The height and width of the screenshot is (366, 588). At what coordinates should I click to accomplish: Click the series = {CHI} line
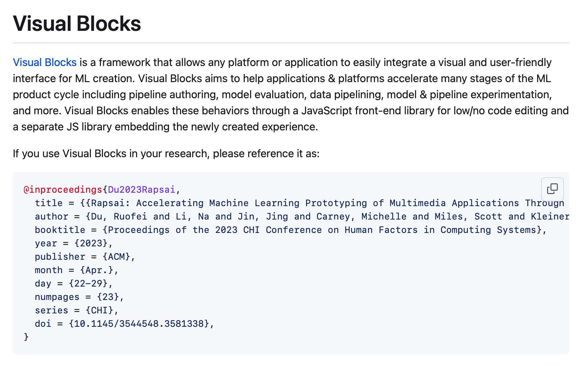[x=76, y=310]
